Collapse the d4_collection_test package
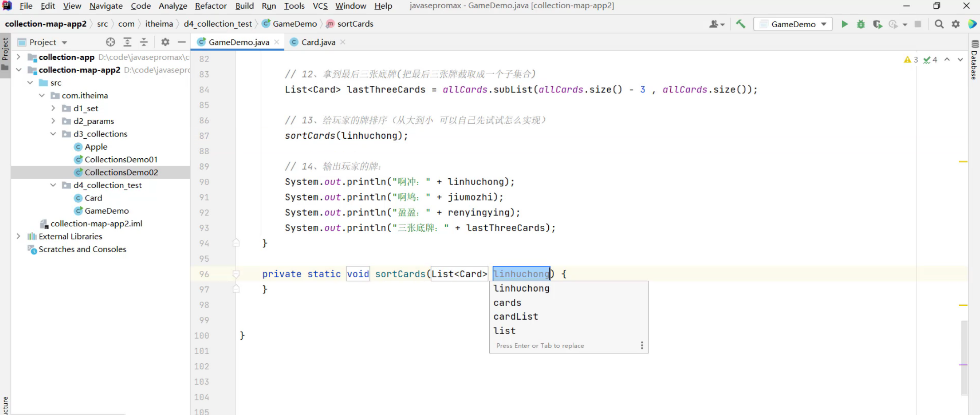The height and width of the screenshot is (415, 980). coord(53,185)
